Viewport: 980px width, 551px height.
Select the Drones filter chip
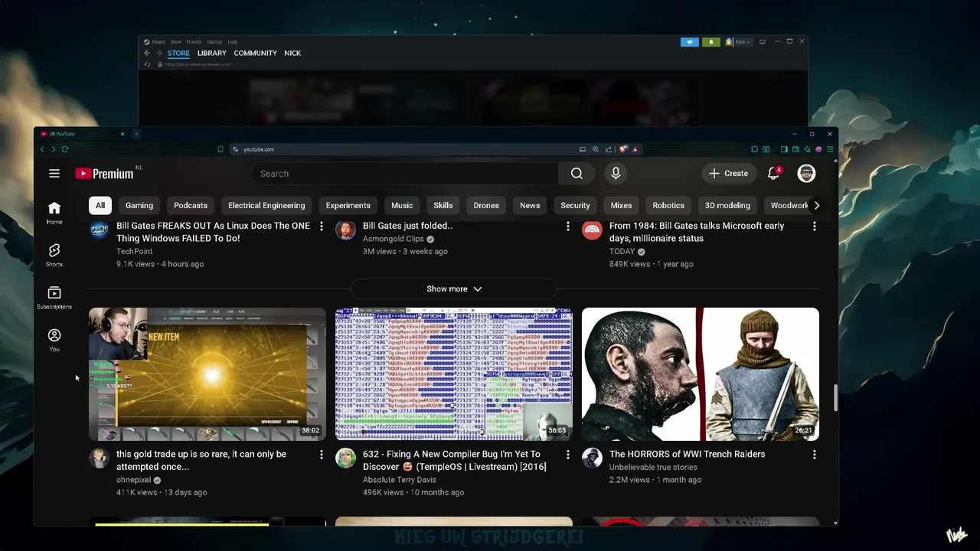click(x=486, y=205)
